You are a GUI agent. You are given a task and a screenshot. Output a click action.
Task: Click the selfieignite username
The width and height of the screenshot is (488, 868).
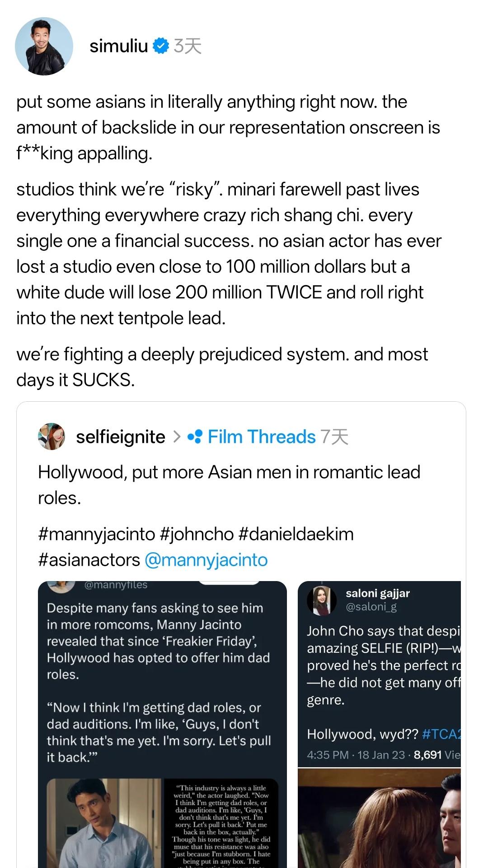click(x=120, y=437)
